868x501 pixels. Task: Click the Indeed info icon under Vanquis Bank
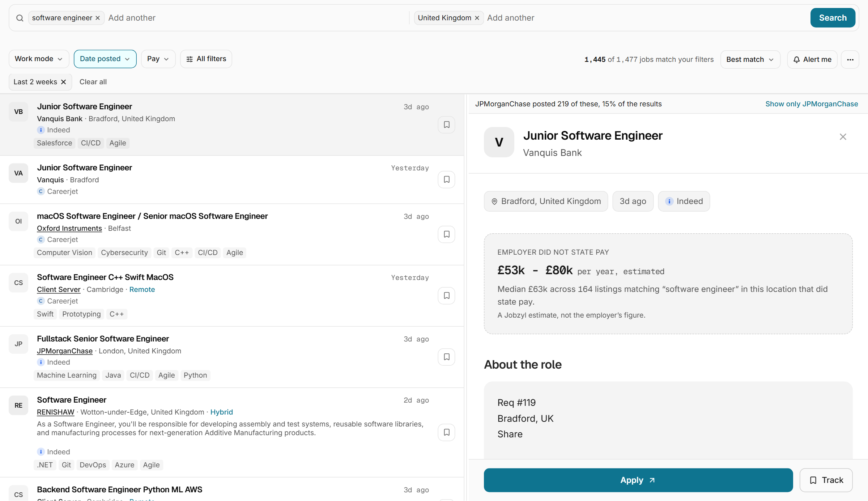41,130
